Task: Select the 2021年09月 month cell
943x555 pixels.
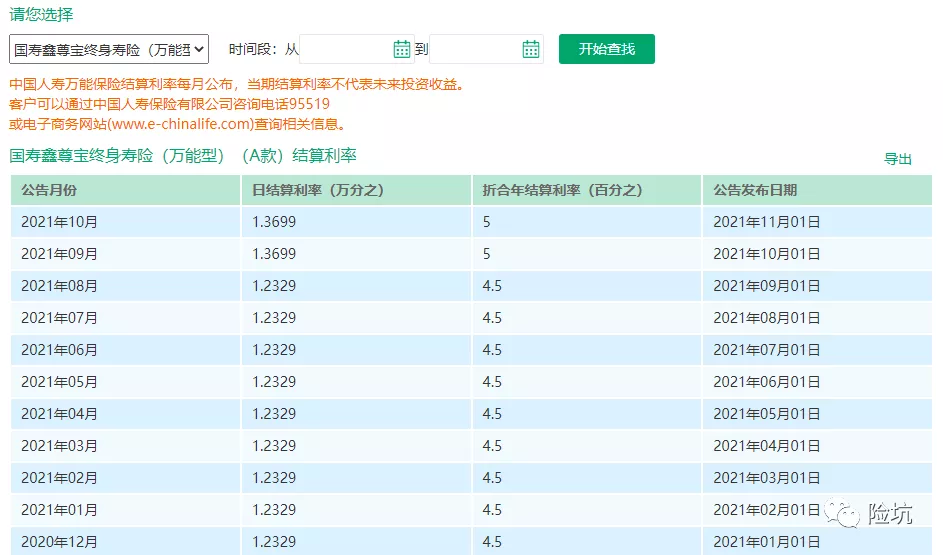Action: point(125,254)
